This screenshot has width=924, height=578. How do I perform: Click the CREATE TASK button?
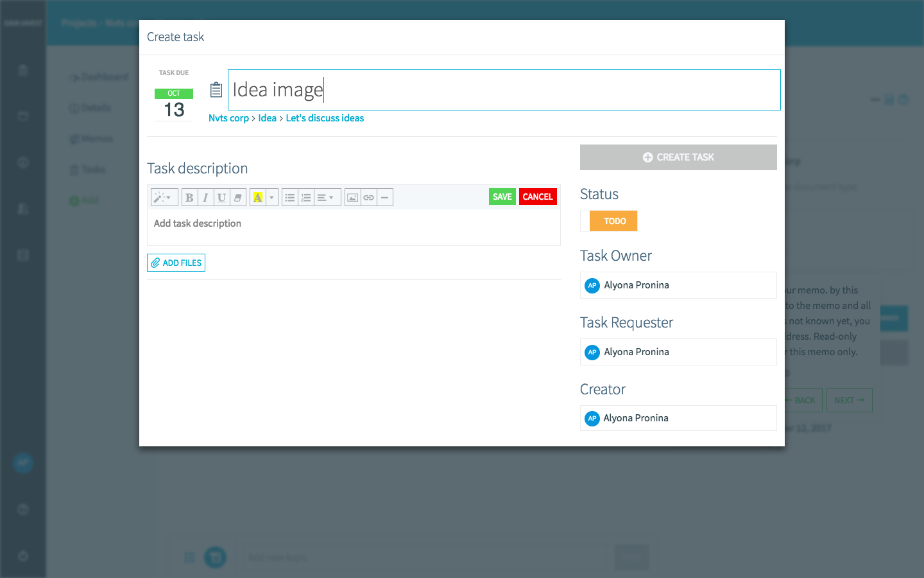click(x=678, y=157)
